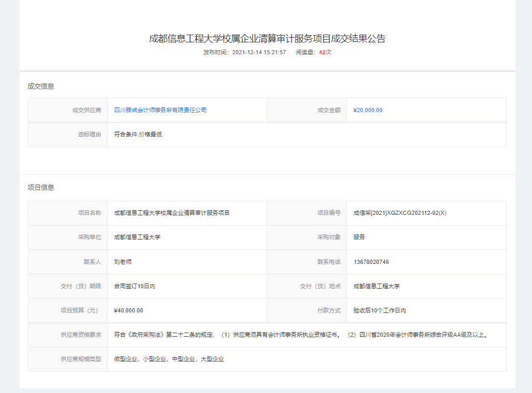Viewport: 532px width, 393px height.
Task: Click the 供应商规模类型 label cell
Action: point(68,359)
